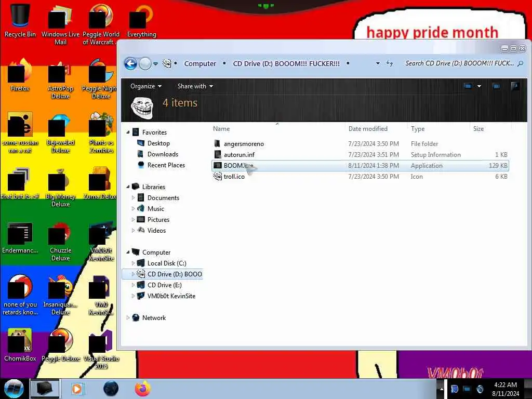
Task: Open VM0b0t KevinSite in navigation pane
Action: coord(171,296)
